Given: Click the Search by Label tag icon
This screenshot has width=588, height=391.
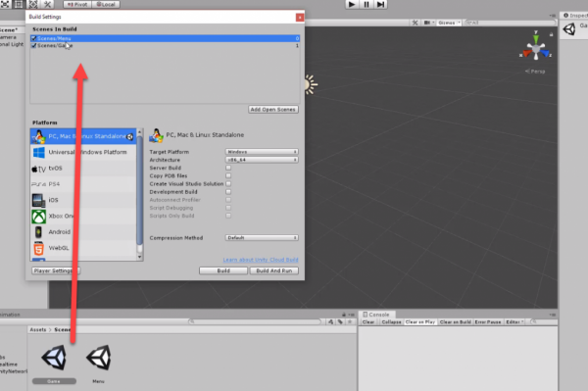Looking at the screenshot, I should pyautogui.click(x=340, y=321).
